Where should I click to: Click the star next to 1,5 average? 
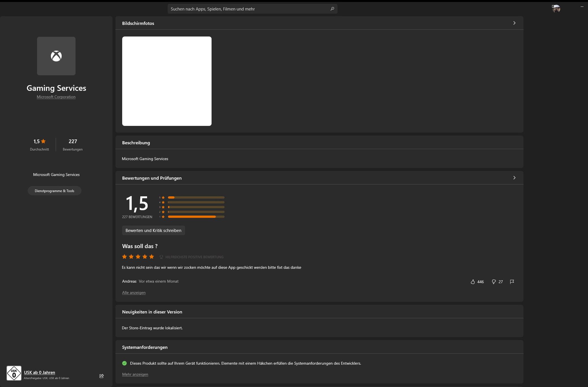[43, 141]
